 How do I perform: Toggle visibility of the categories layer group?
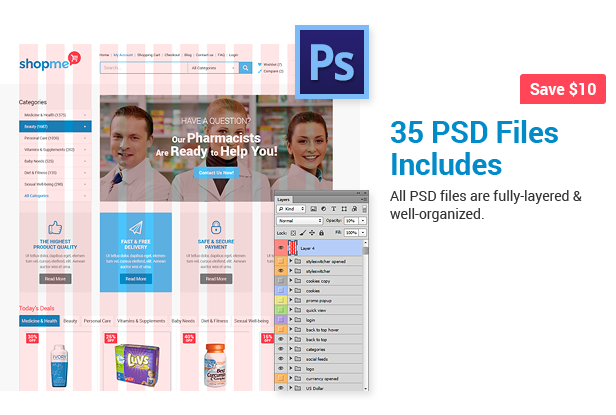[x=281, y=351]
